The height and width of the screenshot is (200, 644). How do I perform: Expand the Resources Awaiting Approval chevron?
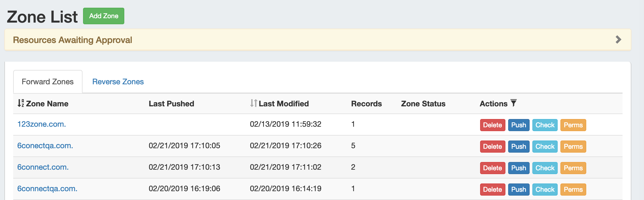coord(618,40)
